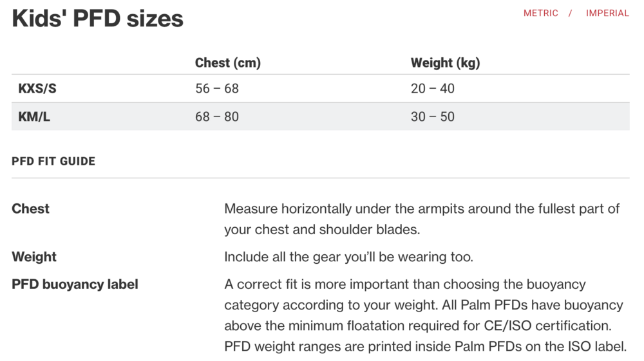
Task: Click the PFD buoyancy label term
Action: click(x=75, y=284)
